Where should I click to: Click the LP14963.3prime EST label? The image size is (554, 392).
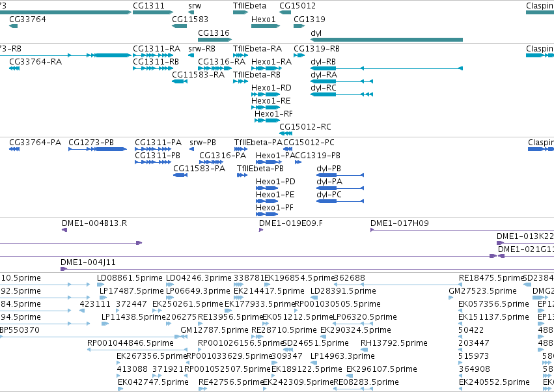tap(342, 356)
